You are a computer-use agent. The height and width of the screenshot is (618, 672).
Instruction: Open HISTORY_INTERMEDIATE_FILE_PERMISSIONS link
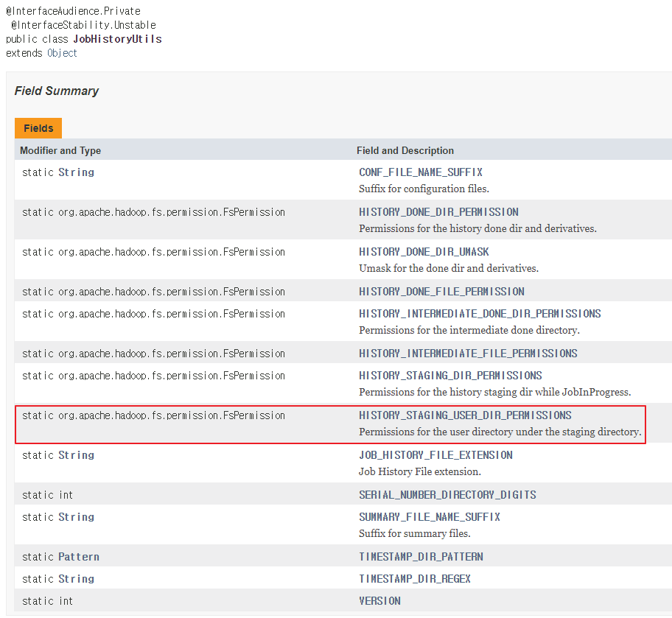(468, 354)
